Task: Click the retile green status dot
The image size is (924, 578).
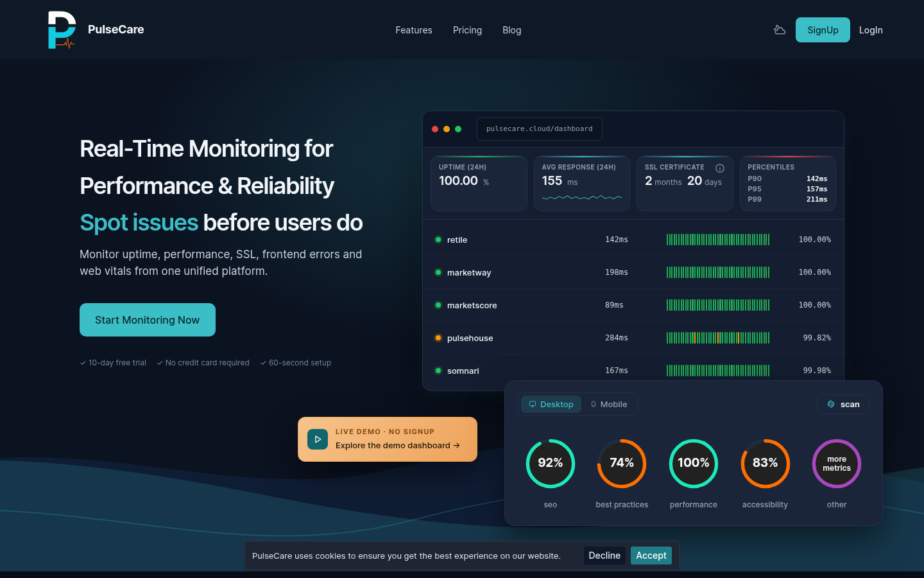Action: 438,240
